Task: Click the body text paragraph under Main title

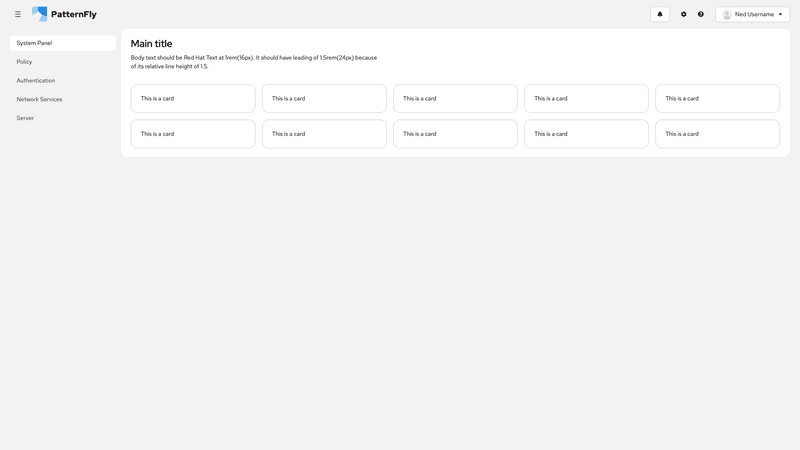Action: (254, 62)
